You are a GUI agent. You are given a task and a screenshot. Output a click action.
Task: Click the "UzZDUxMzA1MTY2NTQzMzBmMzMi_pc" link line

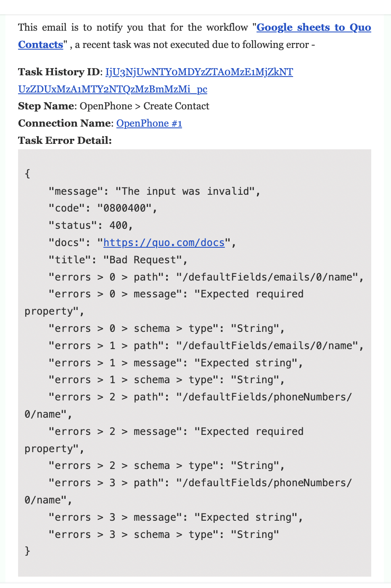tap(113, 89)
